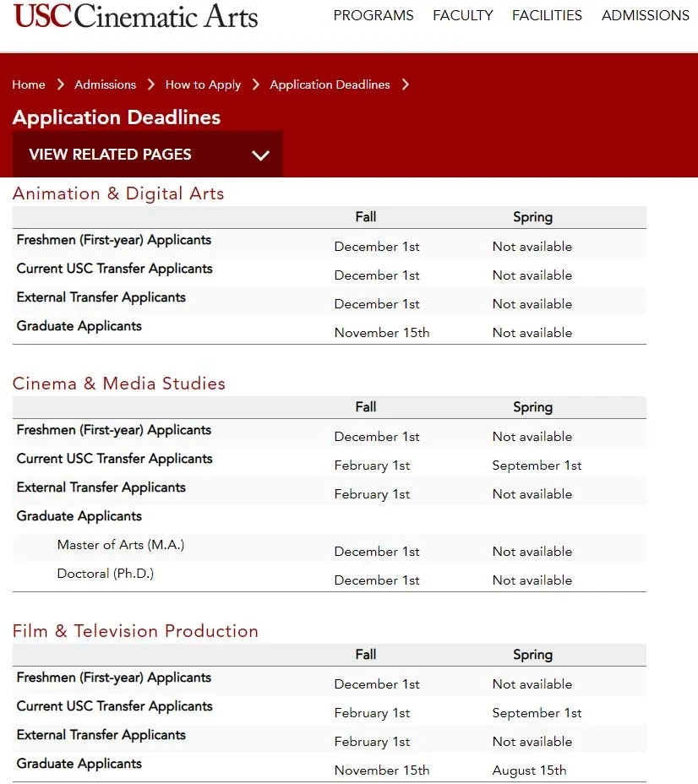This screenshot has width=698, height=784.
Task: Select the Animation & Digital Arts heading
Action: [x=118, y=193]
